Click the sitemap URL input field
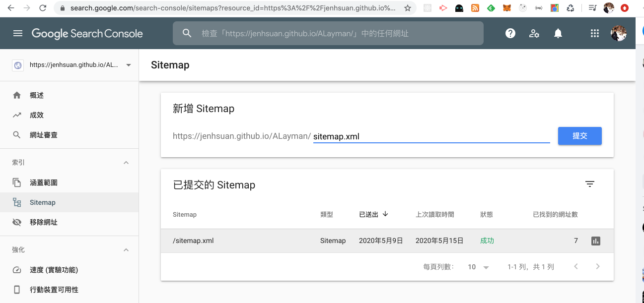 click(431, 136)
